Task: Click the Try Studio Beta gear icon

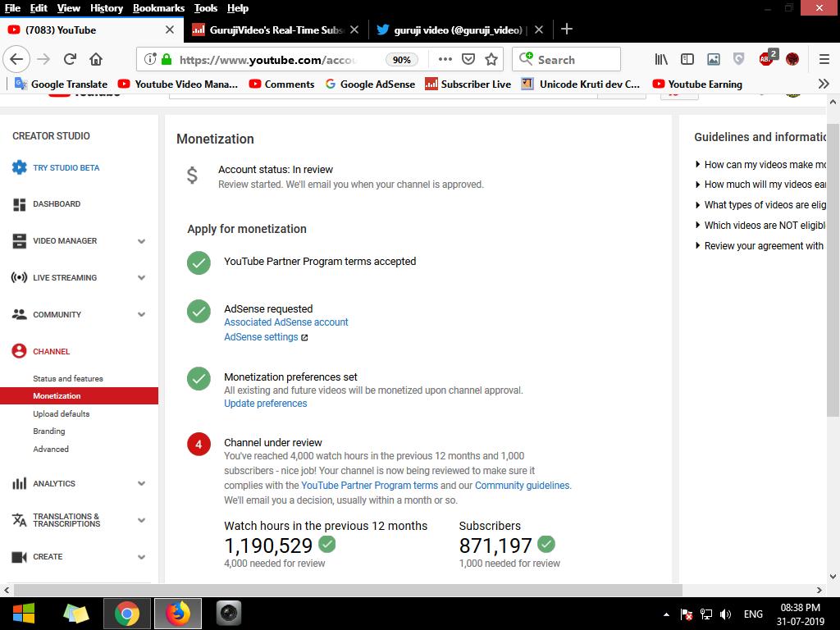Action: [x=20, y=167]
